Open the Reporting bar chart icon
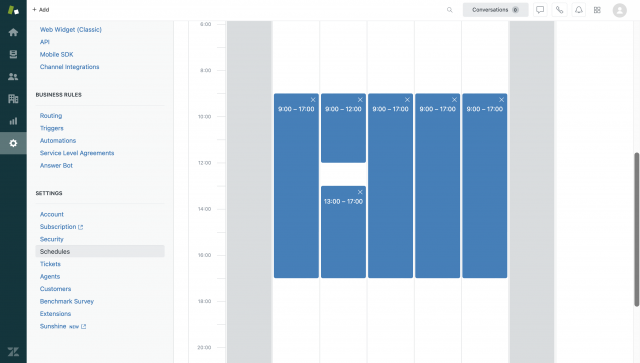The image size is (640, 363). click(x=13, y=121)
